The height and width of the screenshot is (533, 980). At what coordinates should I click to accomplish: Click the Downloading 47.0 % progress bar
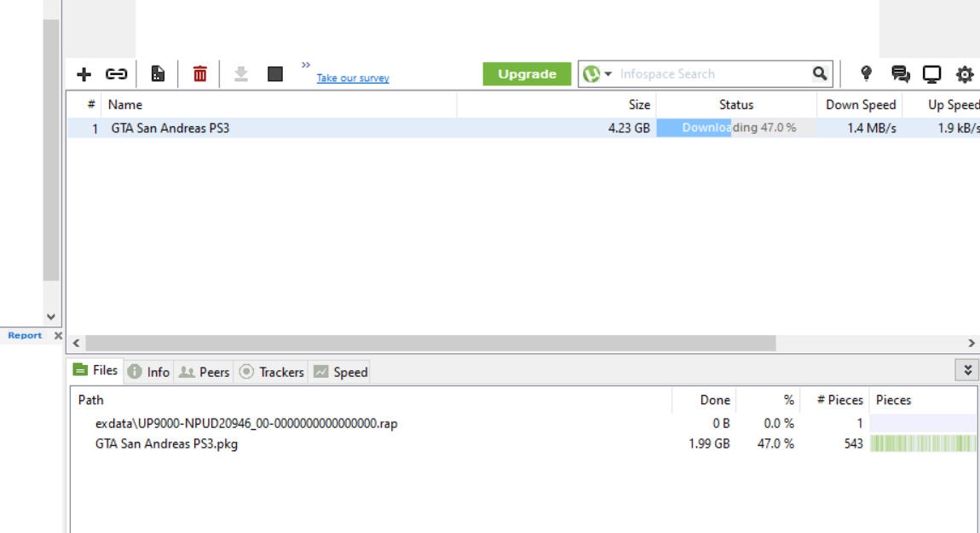[736, 128]
